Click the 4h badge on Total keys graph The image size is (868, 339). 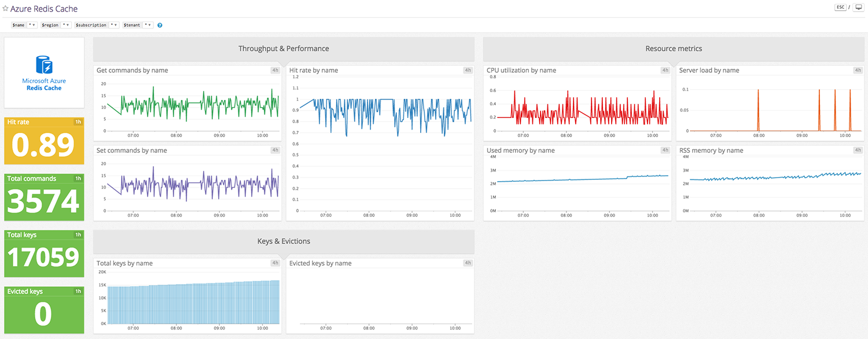(x=275, y=263)
